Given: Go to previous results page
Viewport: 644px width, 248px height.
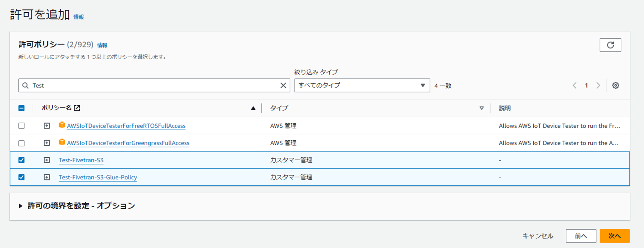Looking at the screenshot, I should (x=574, y=85).
